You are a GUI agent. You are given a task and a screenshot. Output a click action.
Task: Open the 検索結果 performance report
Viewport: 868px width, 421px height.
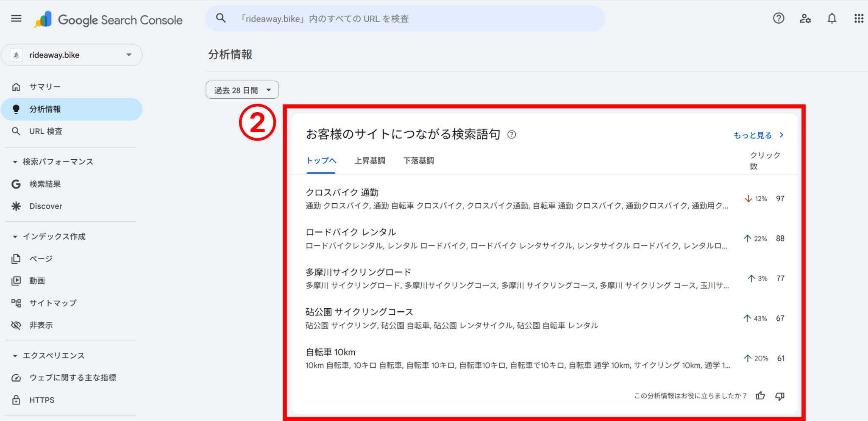[x=45, y=184]
